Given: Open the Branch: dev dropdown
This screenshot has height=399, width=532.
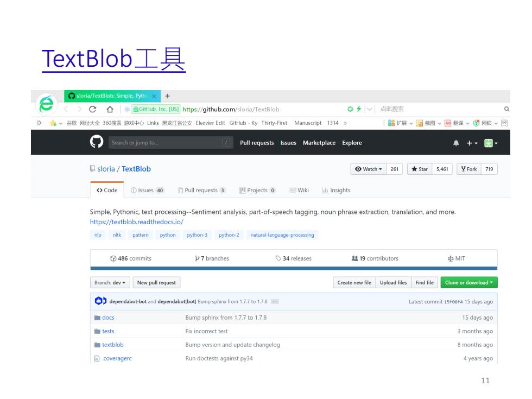Looking at the screenshot, I should 110,283.
